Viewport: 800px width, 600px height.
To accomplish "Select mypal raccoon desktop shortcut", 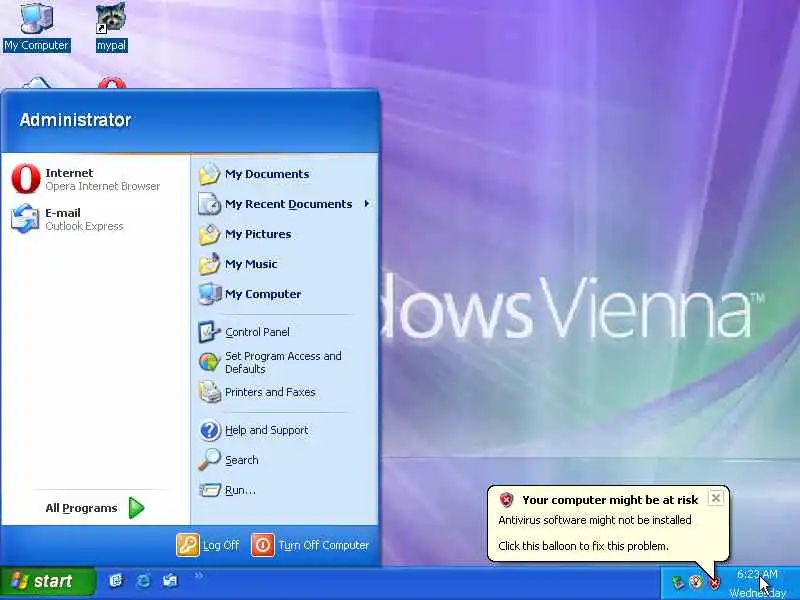I will [111, 27].
